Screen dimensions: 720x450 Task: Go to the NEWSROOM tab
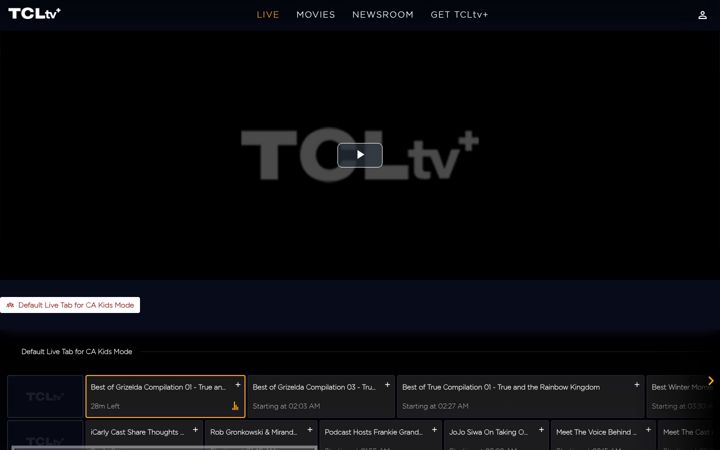[382, 15]
